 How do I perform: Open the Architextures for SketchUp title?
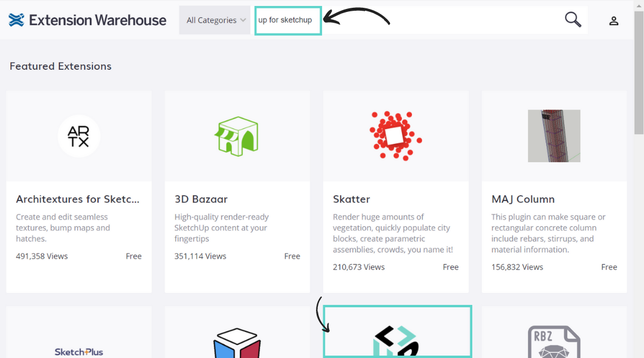[x=78, y=199]
